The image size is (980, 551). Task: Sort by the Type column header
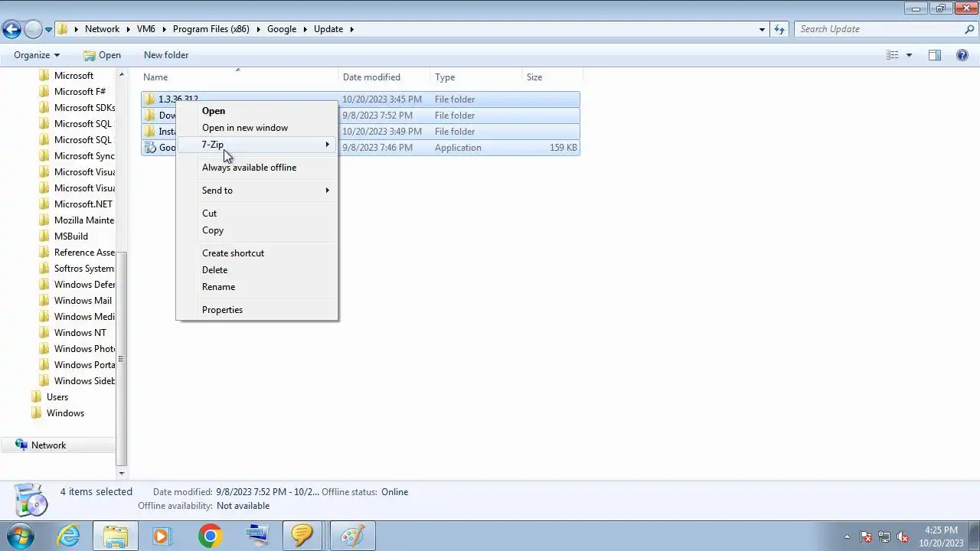(476, 77)
